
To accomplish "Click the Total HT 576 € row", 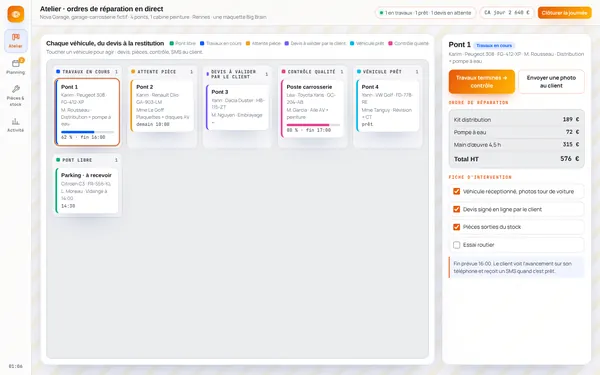I will point(516,159).
